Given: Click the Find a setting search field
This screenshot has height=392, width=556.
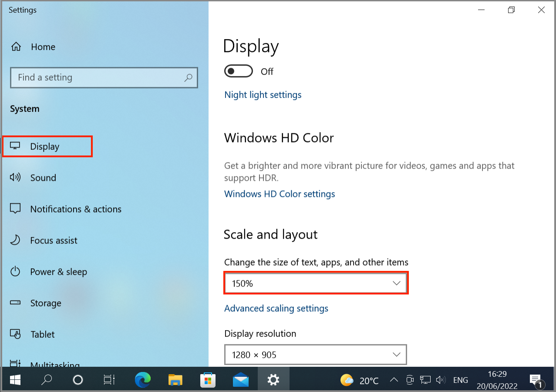Looking at the screenshot, I should click(x=104, y=78).
